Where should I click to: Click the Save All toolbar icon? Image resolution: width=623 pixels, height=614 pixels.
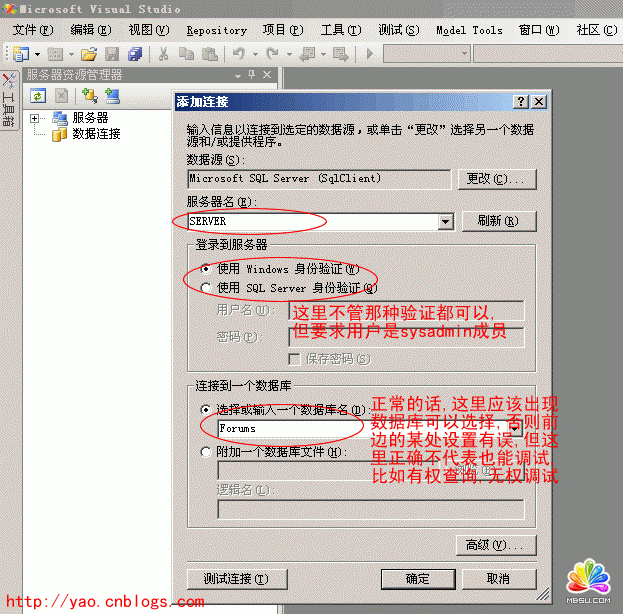(135, 54)
